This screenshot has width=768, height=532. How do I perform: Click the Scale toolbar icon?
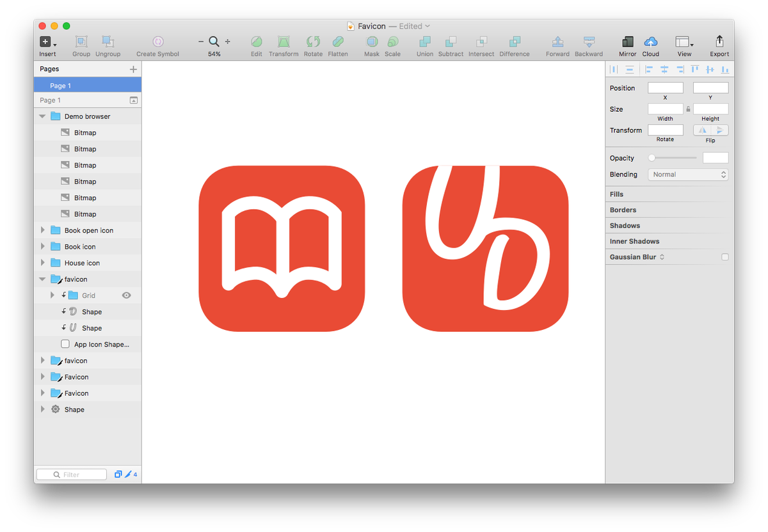[x=392, y=42]
